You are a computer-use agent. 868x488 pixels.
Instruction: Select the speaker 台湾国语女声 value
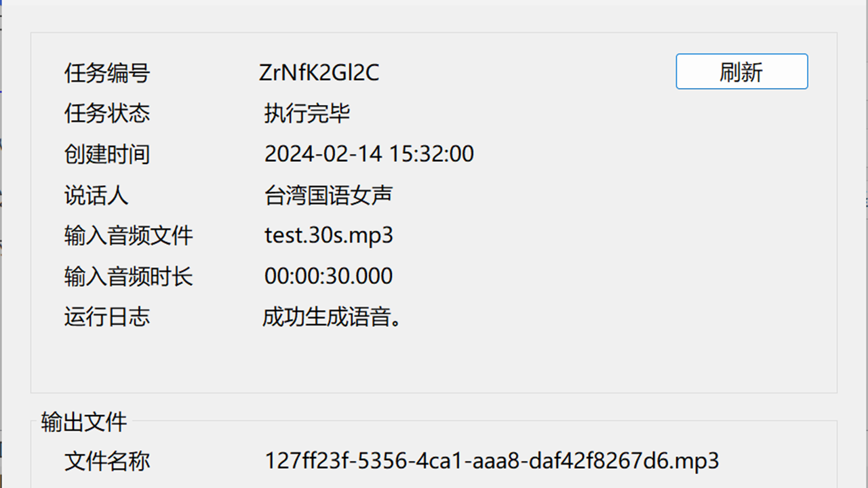point(330,195)
